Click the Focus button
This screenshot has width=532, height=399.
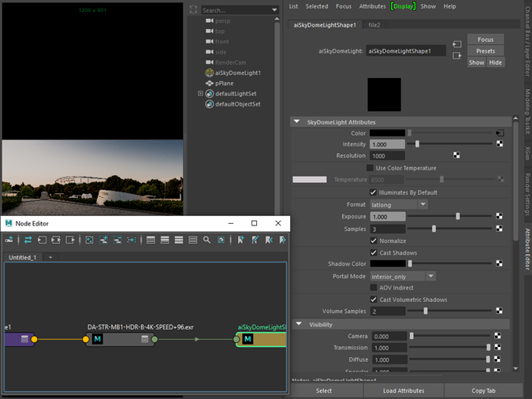[485, 39]
